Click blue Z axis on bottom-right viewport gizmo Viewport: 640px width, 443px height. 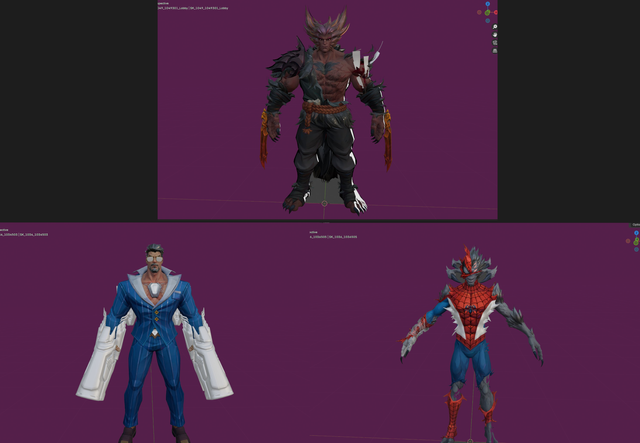636,233
